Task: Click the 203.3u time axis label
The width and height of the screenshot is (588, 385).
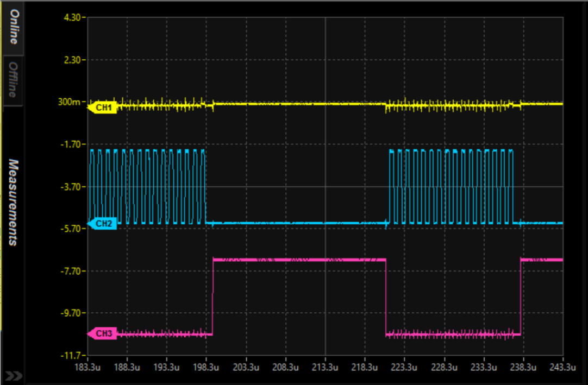Action: click(246, 367)
